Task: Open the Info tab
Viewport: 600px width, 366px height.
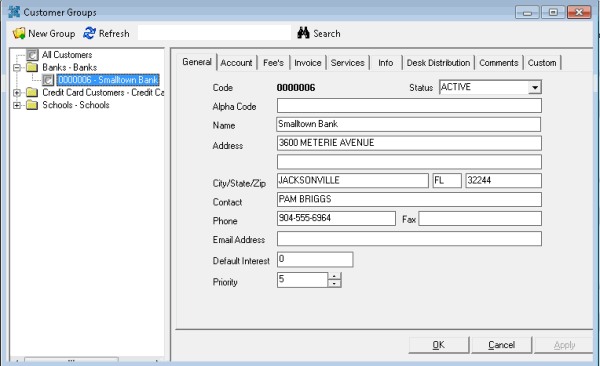Action: pyautogui.click(x=386, y=63)
